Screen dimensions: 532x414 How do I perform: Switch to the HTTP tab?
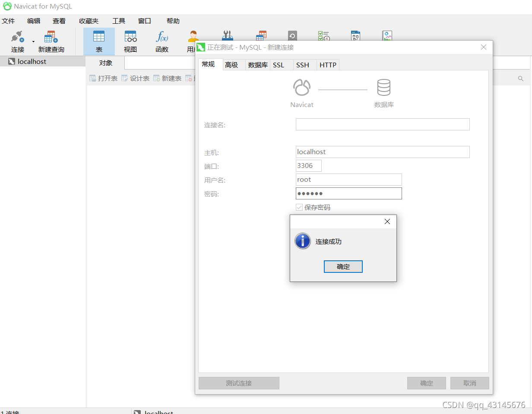pyautogui.click(x=328, y=65)
